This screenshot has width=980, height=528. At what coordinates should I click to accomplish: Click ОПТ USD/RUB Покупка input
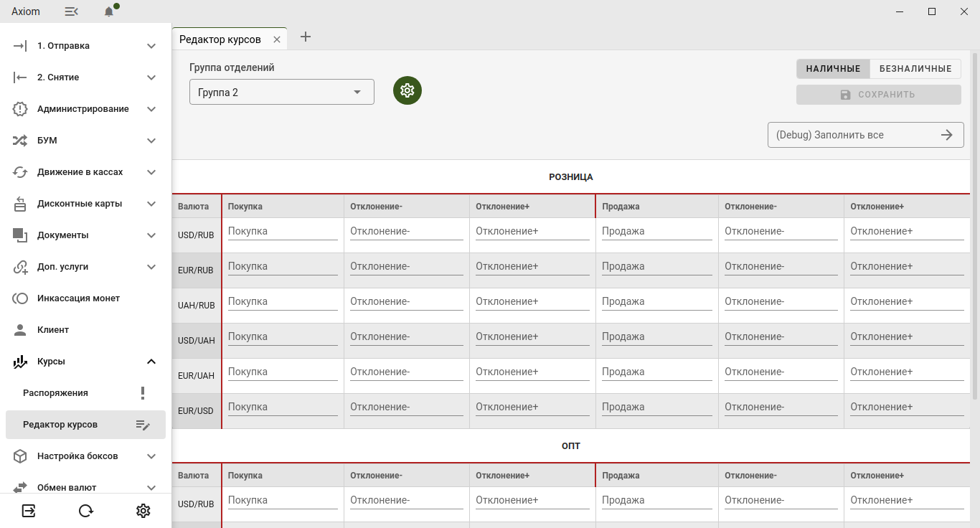click(x=283, y=501)
